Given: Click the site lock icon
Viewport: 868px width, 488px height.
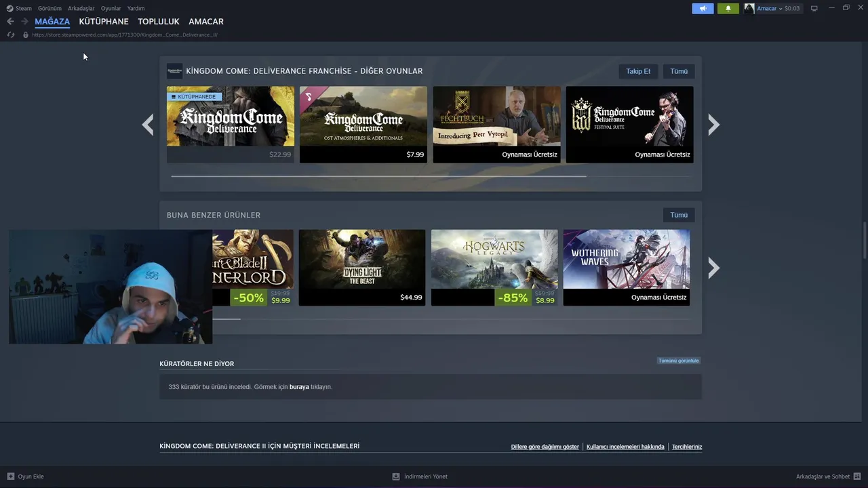Looking at the screenshot, I should (26, 35).
